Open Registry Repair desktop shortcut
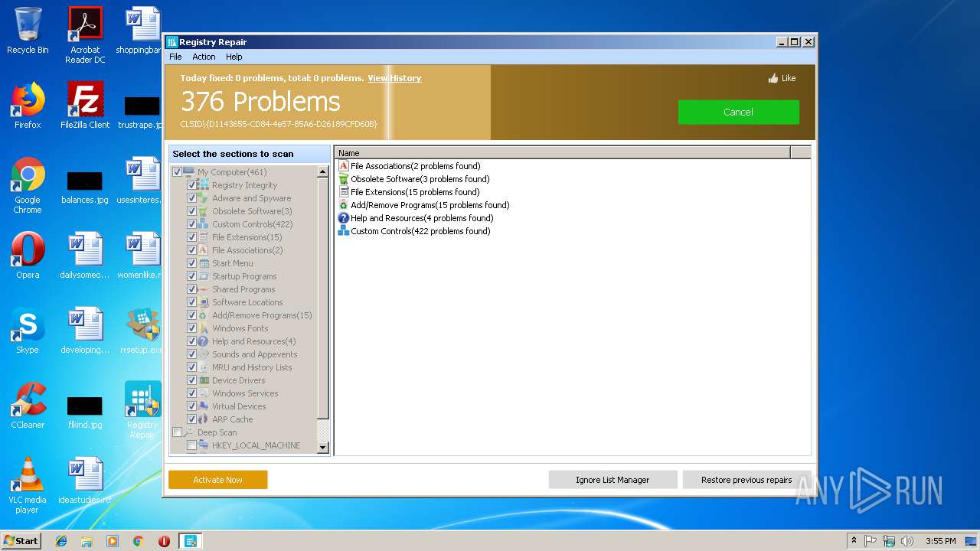Image resolution: width=980 pixels, height=551 pixels. 142,410
